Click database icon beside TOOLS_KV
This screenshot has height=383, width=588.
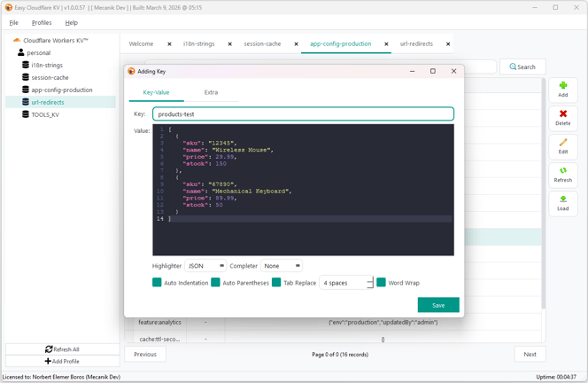pyautogui.click(x=26, y=114)
